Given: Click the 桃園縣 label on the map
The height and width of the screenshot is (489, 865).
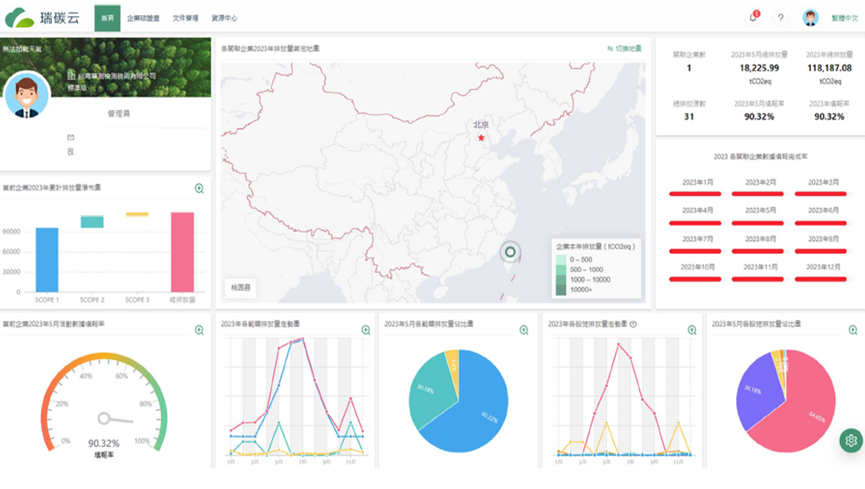Looking at the screenshot, I should tap(241, 288).
